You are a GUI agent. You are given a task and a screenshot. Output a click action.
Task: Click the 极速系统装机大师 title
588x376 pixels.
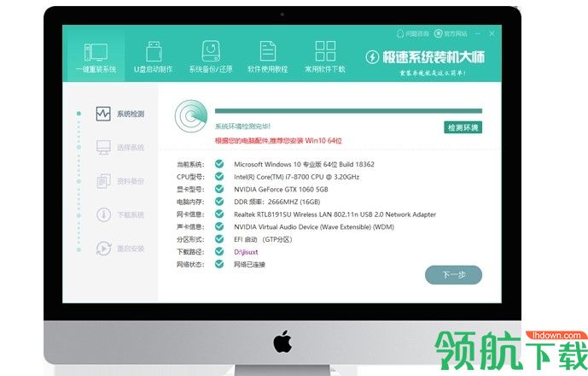[434, 57]
